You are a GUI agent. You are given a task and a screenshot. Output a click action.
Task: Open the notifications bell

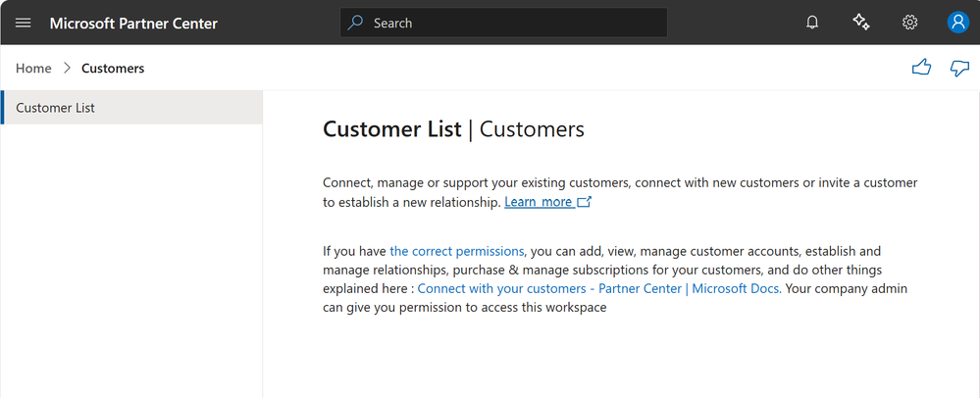pyautogui.click(x=812, y=23)
